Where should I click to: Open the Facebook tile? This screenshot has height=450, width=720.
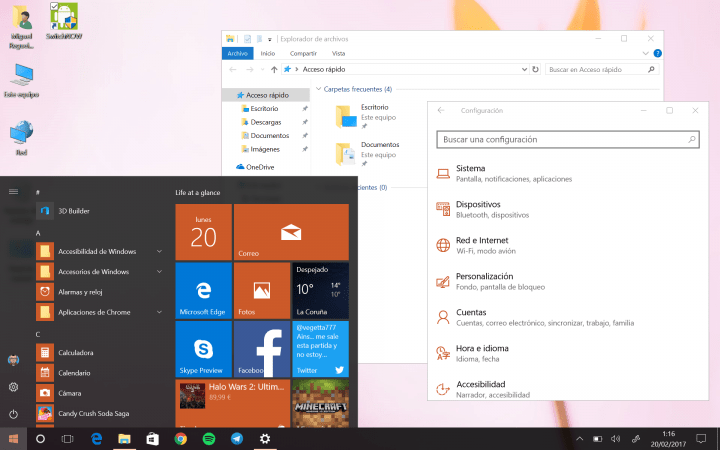[262, 349]
